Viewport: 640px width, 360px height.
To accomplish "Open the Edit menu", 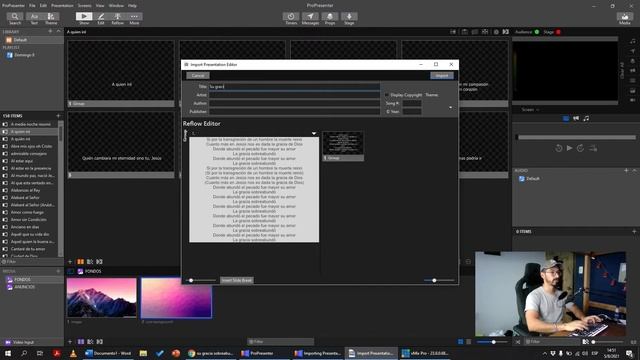I will pos(43,6).
